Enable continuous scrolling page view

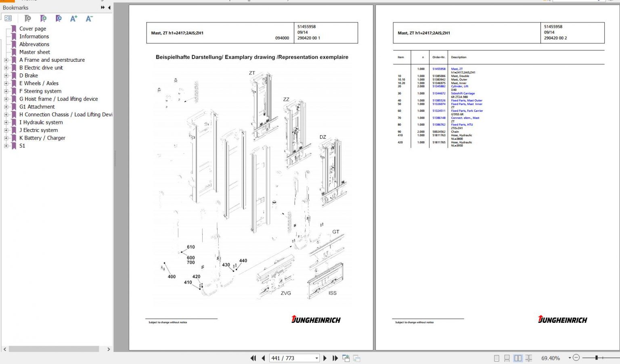507,358
